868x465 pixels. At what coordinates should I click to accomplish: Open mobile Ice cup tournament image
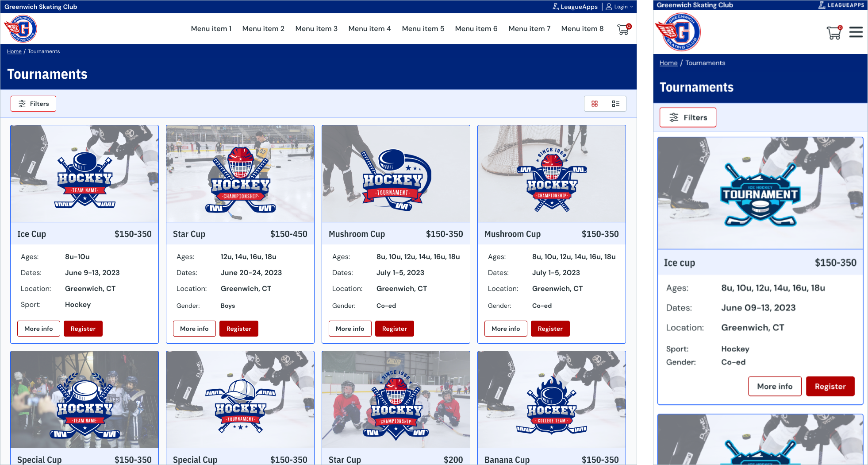click(760, 193)
